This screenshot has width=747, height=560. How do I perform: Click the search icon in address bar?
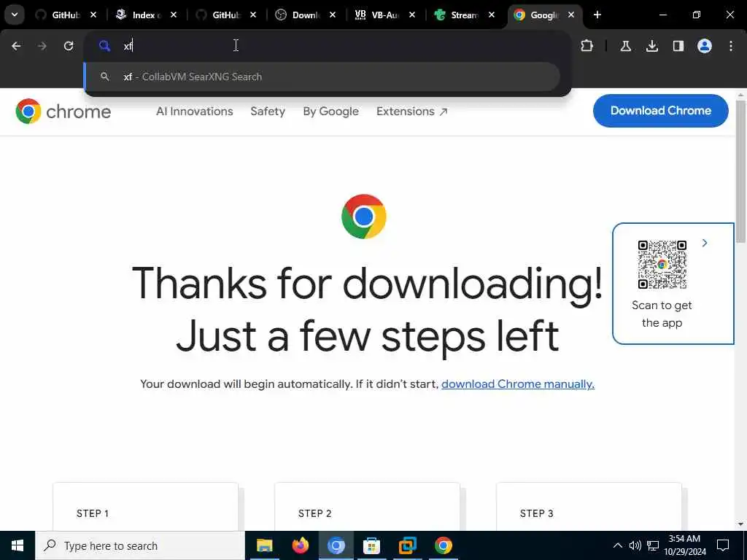click(x=104, y=46)
